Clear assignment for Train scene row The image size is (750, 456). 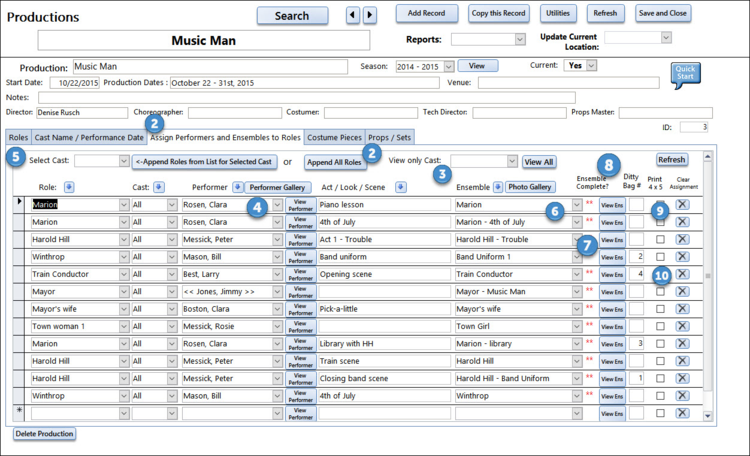(x=683, y=361)
